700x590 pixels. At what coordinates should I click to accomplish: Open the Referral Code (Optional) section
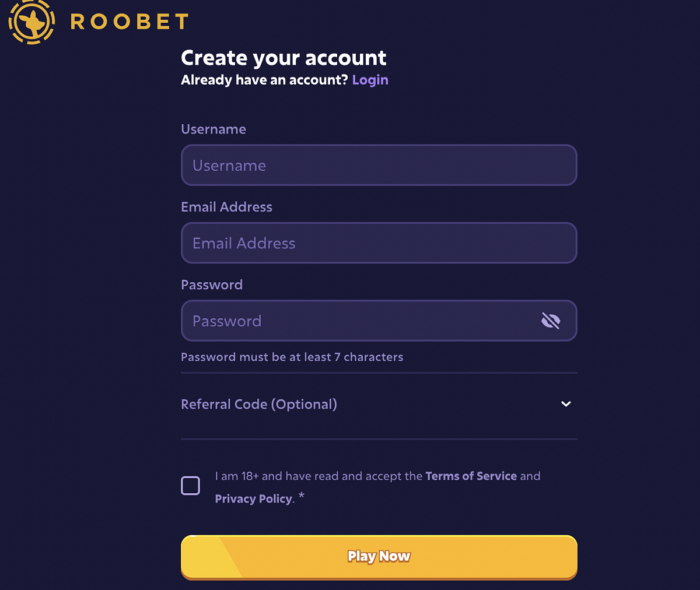pos(259,404)
